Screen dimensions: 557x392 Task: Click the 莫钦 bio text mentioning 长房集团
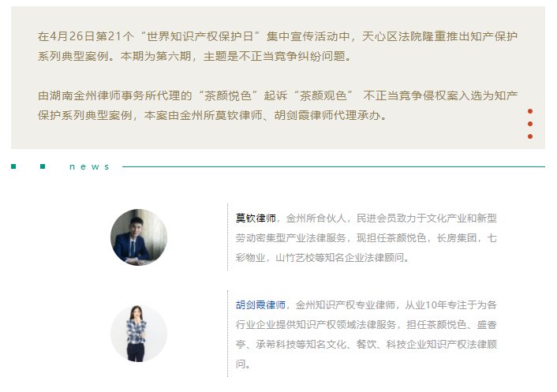click(366, 238)
